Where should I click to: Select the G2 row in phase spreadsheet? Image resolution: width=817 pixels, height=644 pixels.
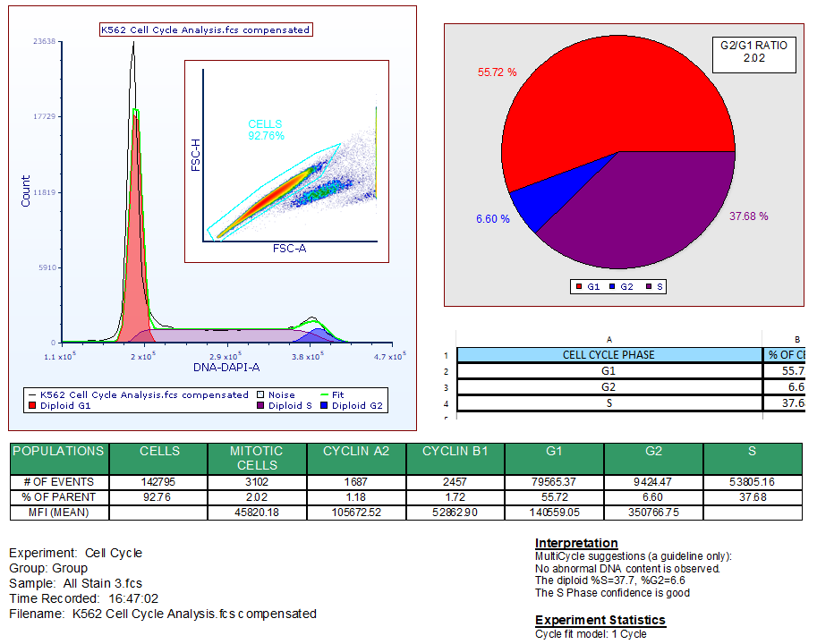coord(609,388)
